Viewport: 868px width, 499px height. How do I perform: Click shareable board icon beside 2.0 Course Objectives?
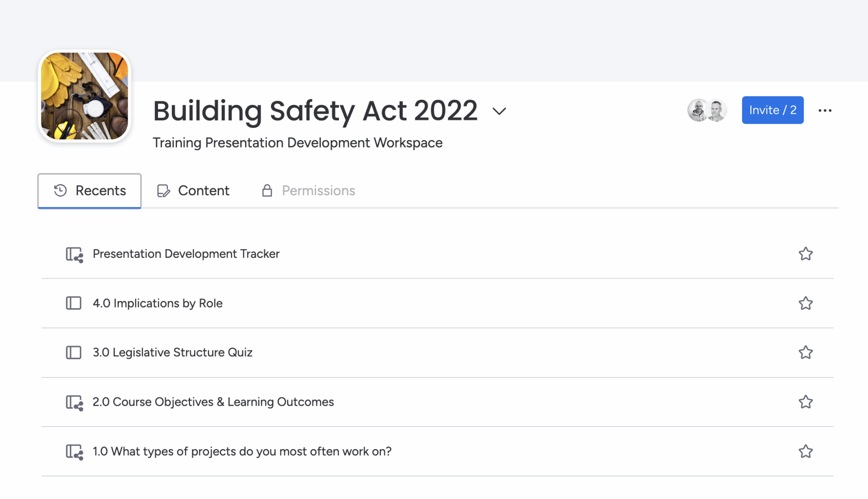74,402
